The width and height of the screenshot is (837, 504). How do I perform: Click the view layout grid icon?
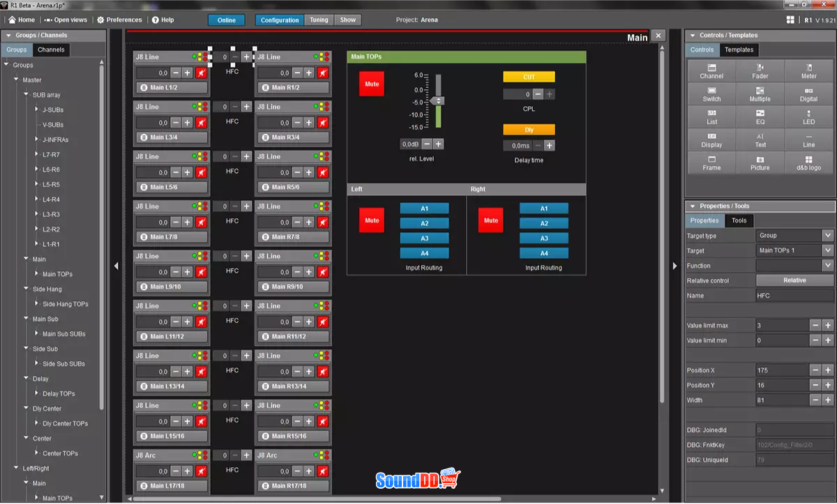click(x=790, y=20)
